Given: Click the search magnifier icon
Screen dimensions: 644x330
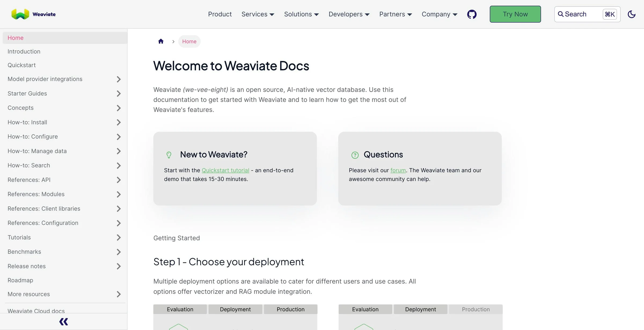Looking at the screenshot, I should [x=561, y=14].
